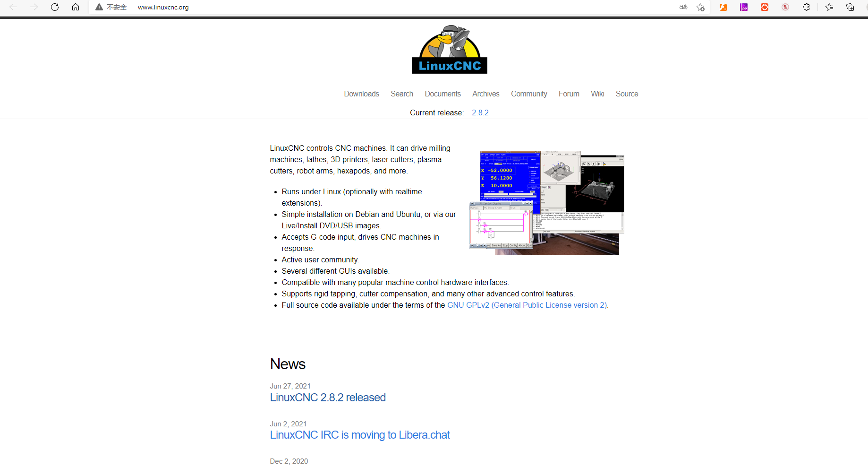Open the Source menu item
868x467 pixels.
[x=627, y=94]
